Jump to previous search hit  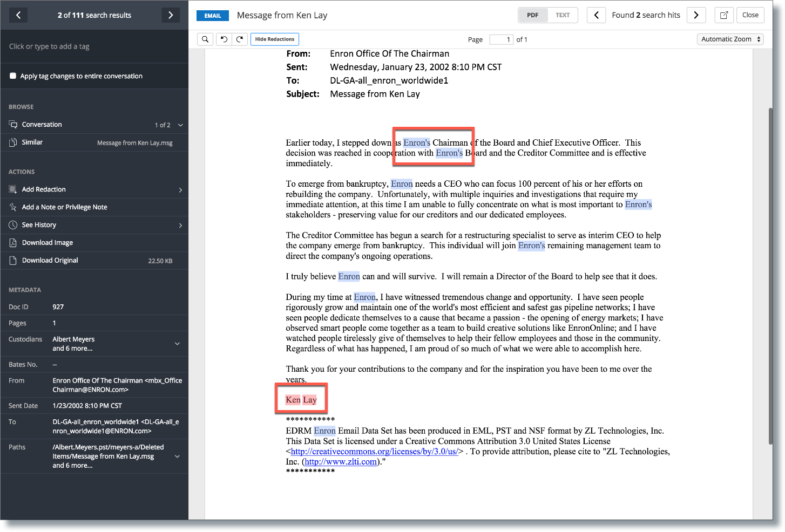pyautogui.click(x=596, y=15)
